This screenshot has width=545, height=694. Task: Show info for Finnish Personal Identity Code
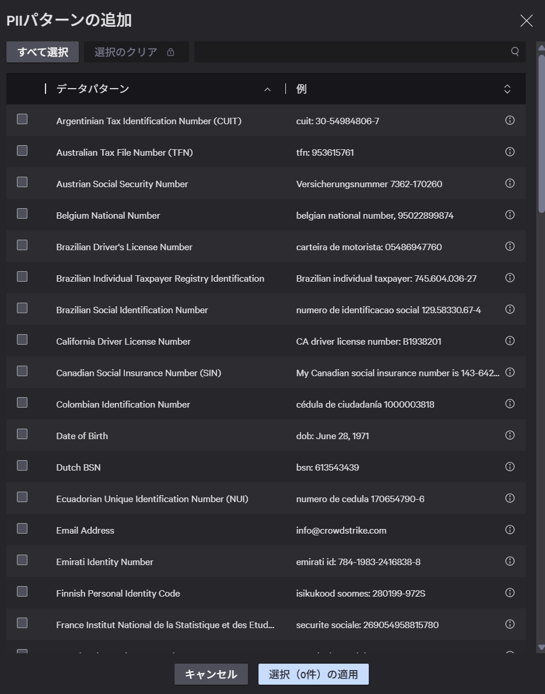pos(510,592)
